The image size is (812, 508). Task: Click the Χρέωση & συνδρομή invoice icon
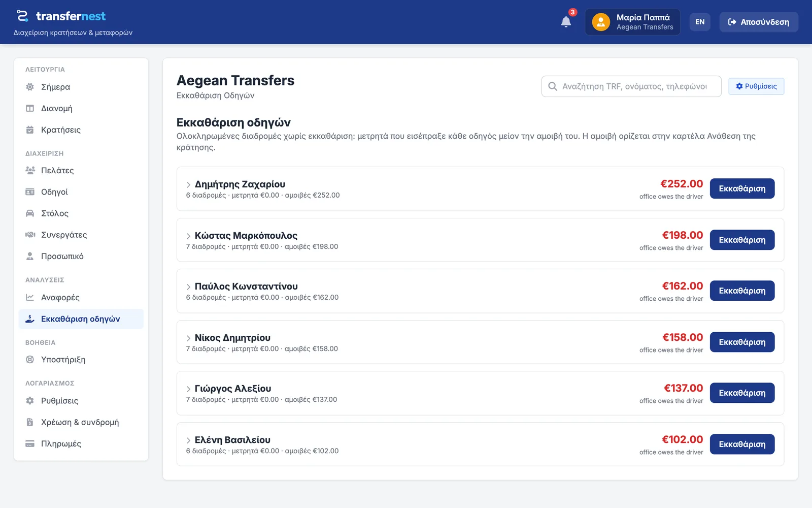point(30,422)
